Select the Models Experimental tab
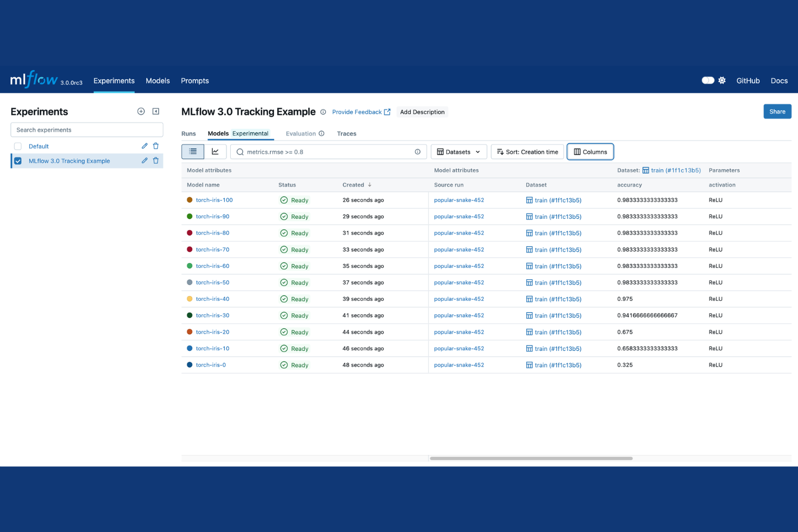 click(x=238, y=134)
